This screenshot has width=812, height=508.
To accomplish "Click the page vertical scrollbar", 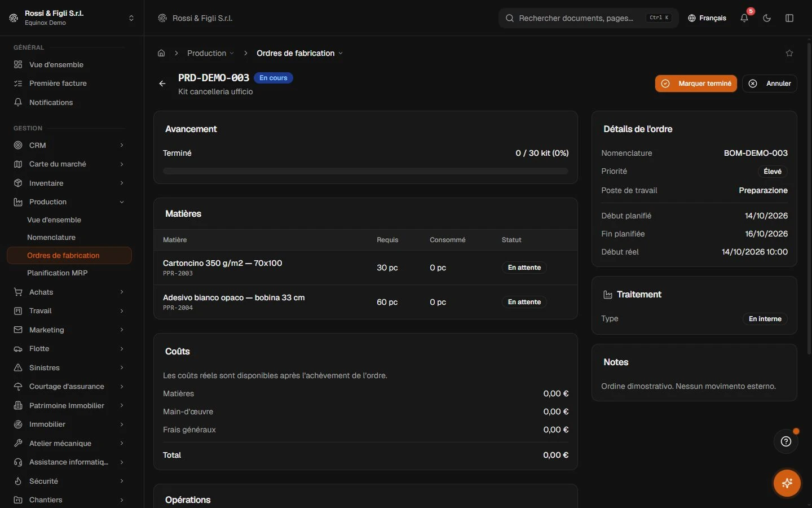I will (x=809, y=198).
